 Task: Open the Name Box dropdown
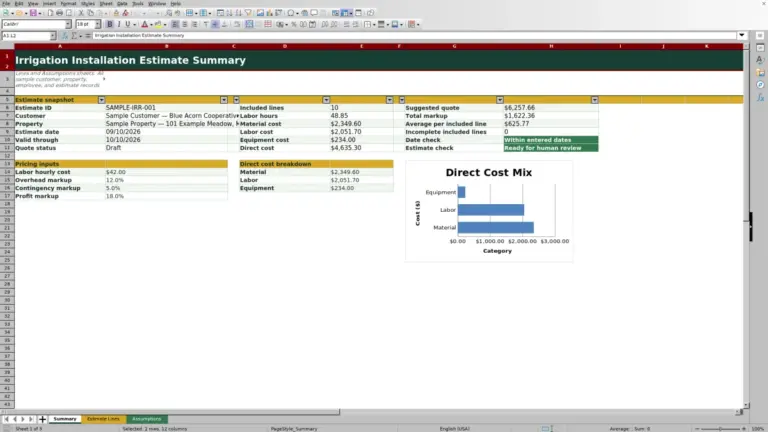[52, 36]
